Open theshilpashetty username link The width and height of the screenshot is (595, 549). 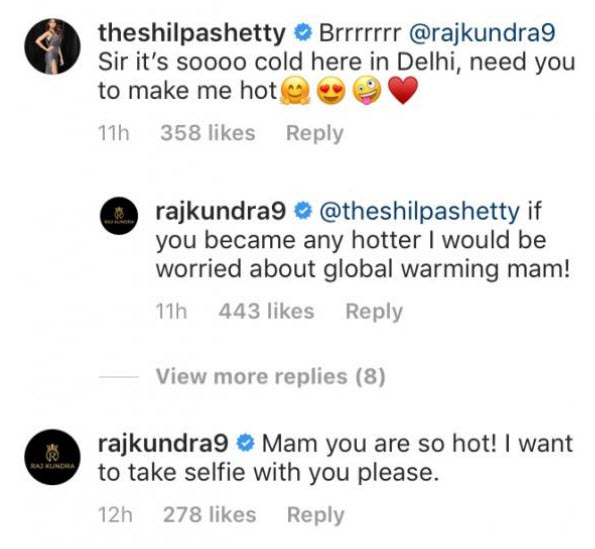point(192,33)
